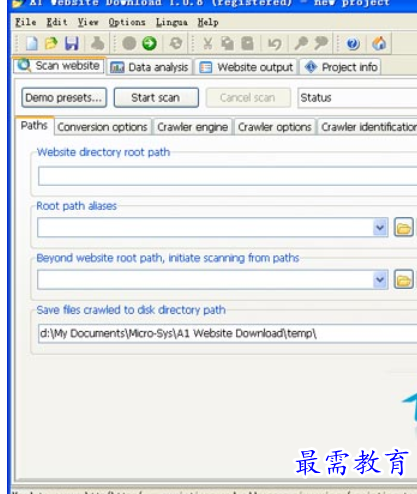Select the Paths sub-tab
The height and width of the screenshot is (494, 417).
34,126
